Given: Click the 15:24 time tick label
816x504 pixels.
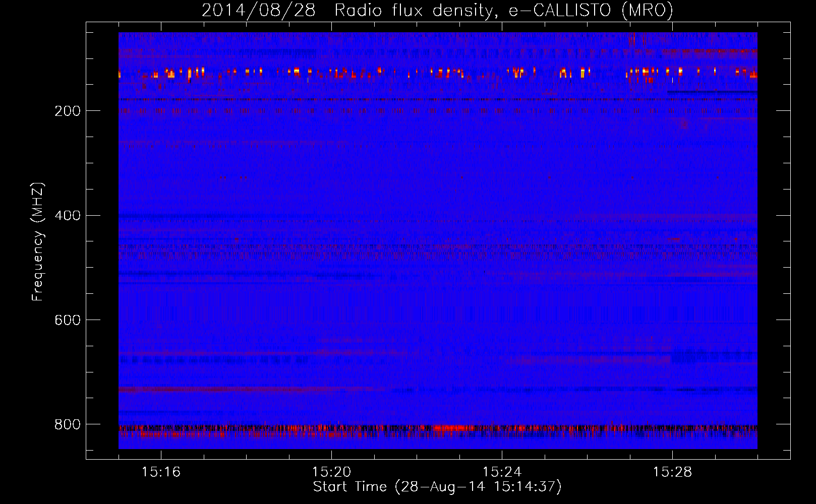Looking at the screenshot, I should coord(502,472).
